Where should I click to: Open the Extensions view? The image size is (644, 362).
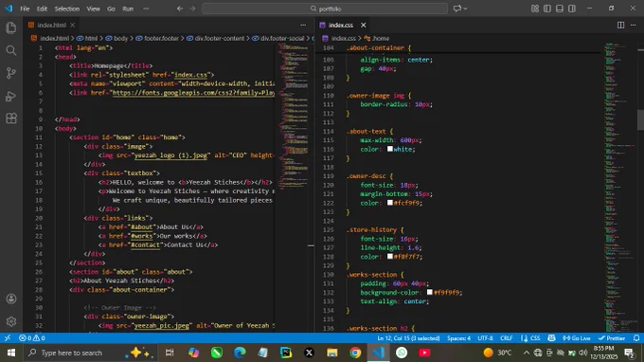tap(11, 118)
